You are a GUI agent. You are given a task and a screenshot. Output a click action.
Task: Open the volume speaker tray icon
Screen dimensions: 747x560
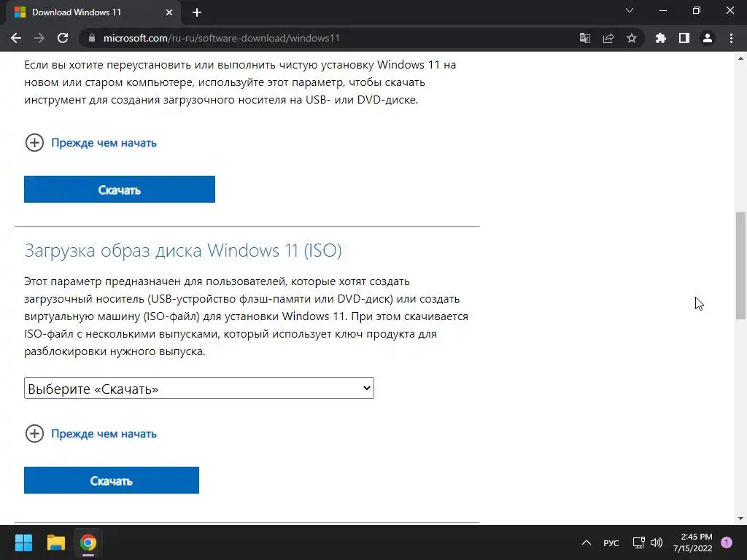657,542
